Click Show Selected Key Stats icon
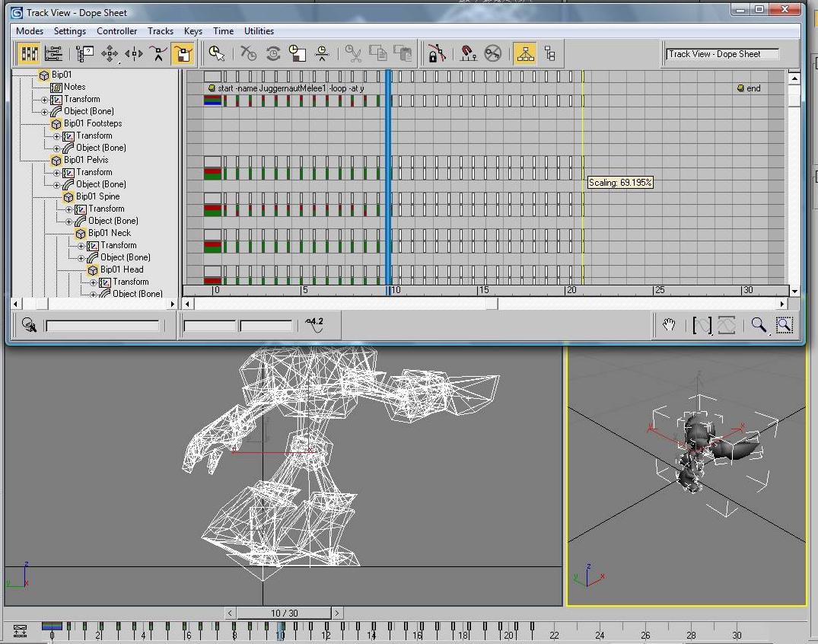Screen dimensions: 818x644 (314, 324)
